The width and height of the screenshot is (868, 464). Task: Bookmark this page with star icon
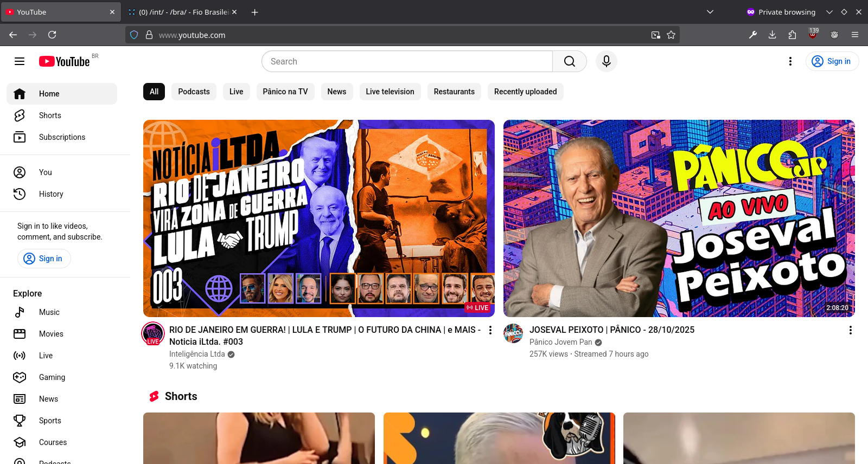coord(671,35)
